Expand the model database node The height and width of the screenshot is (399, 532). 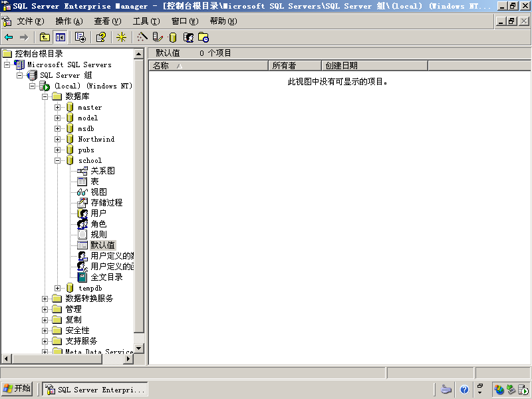click(58, 118)
